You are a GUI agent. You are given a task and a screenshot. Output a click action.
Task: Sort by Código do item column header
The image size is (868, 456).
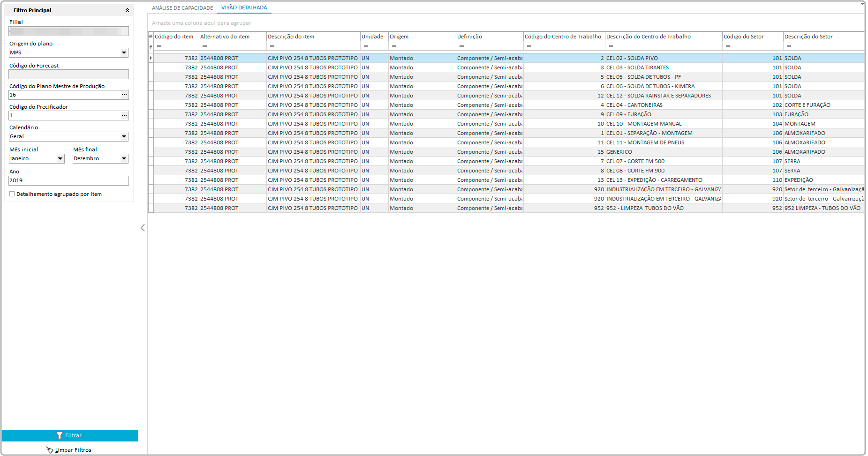(176, 37)
